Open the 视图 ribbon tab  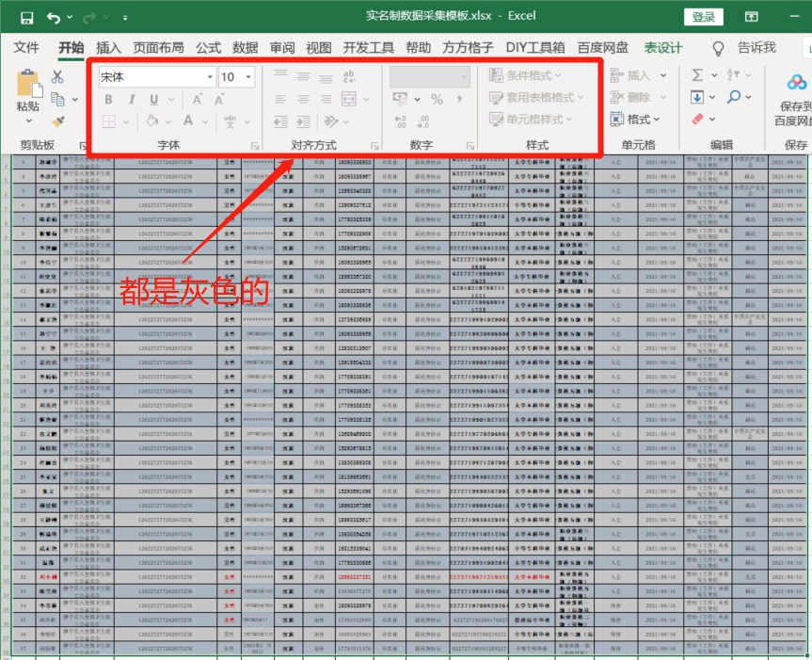[318, 48]
